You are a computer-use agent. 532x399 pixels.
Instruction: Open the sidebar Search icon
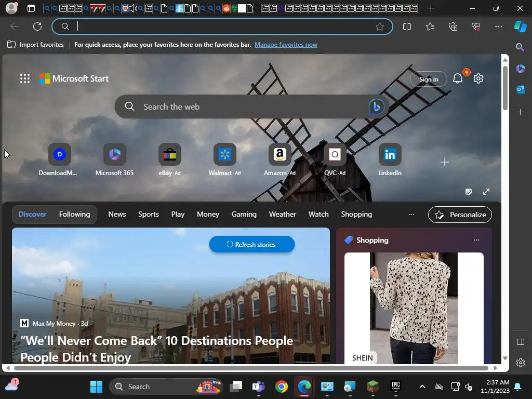pos(520,47)
